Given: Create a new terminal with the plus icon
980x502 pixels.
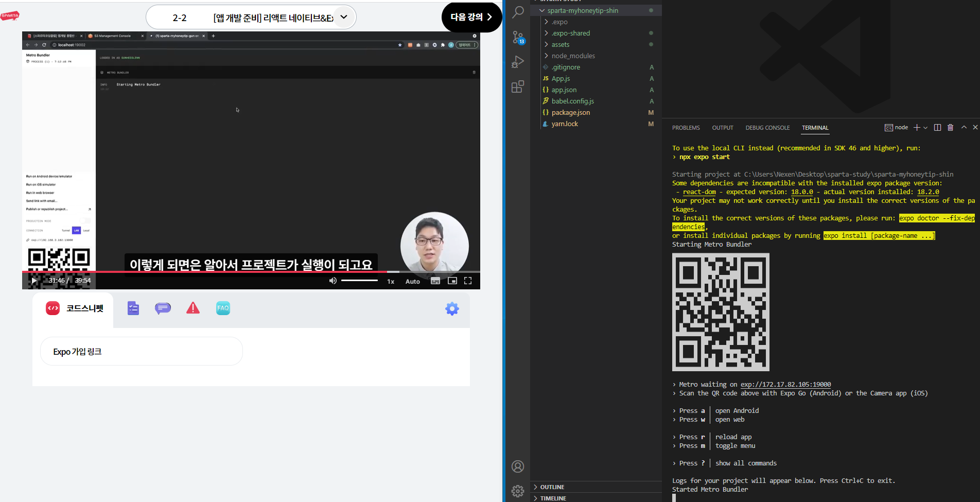Looking at the screenshot, I should 917,128.
